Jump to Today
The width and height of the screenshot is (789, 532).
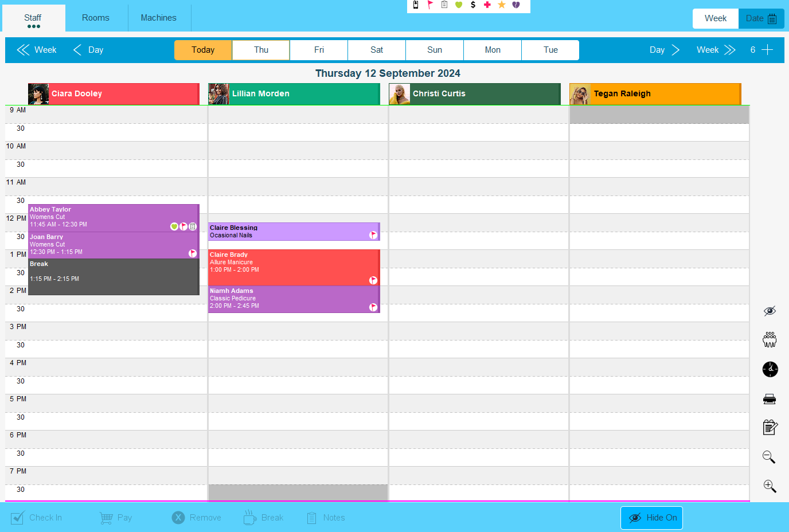click(x=203, y=50)
